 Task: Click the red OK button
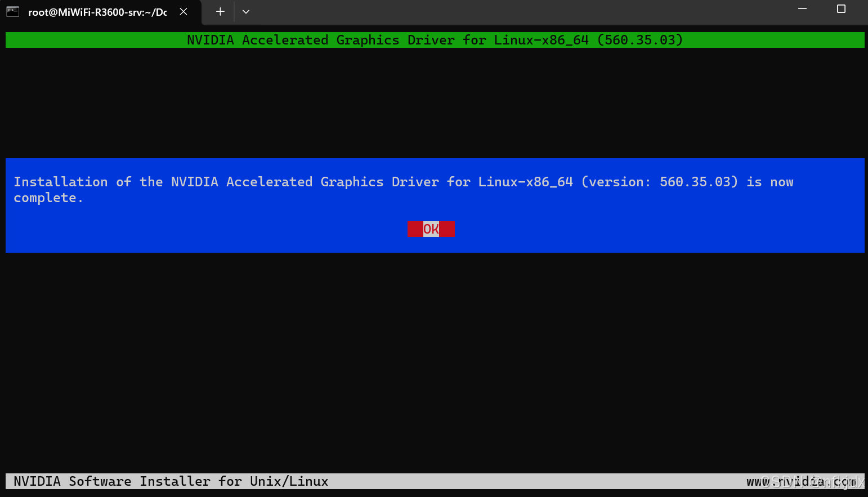(431, 229)
